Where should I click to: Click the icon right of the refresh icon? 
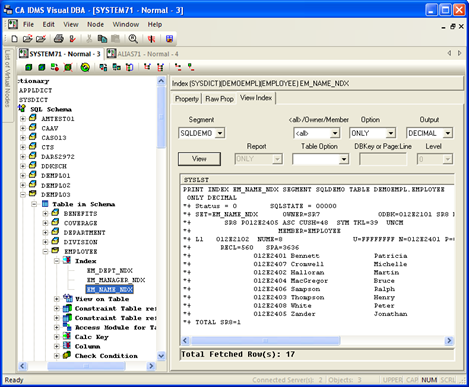click(103, 68)
